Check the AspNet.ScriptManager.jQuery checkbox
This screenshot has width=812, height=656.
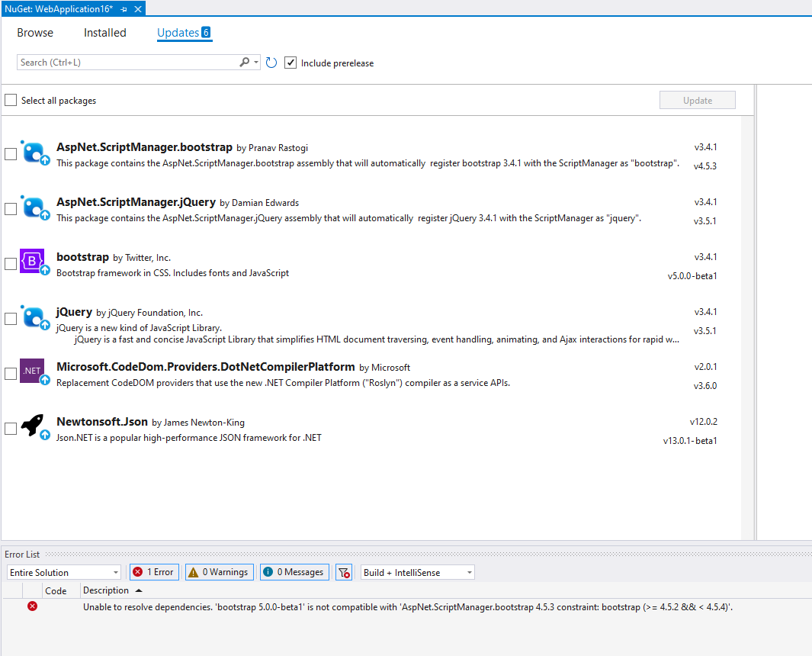pyautogui.click(x=11, y=209)
